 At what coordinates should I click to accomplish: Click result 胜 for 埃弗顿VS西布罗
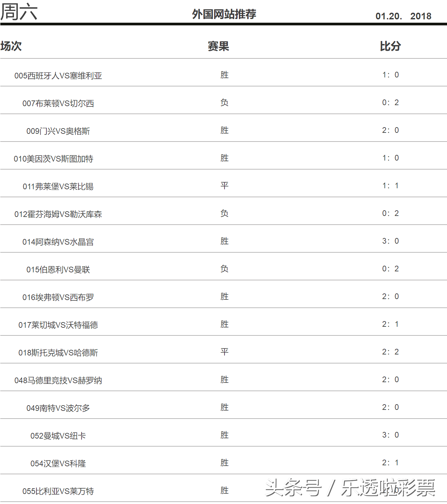tap(225, 296)
